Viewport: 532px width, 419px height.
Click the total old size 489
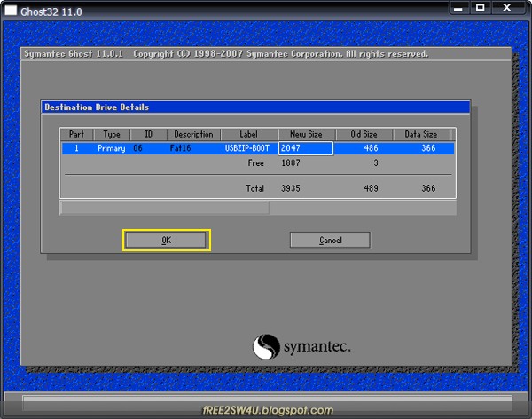coord(371,188)
